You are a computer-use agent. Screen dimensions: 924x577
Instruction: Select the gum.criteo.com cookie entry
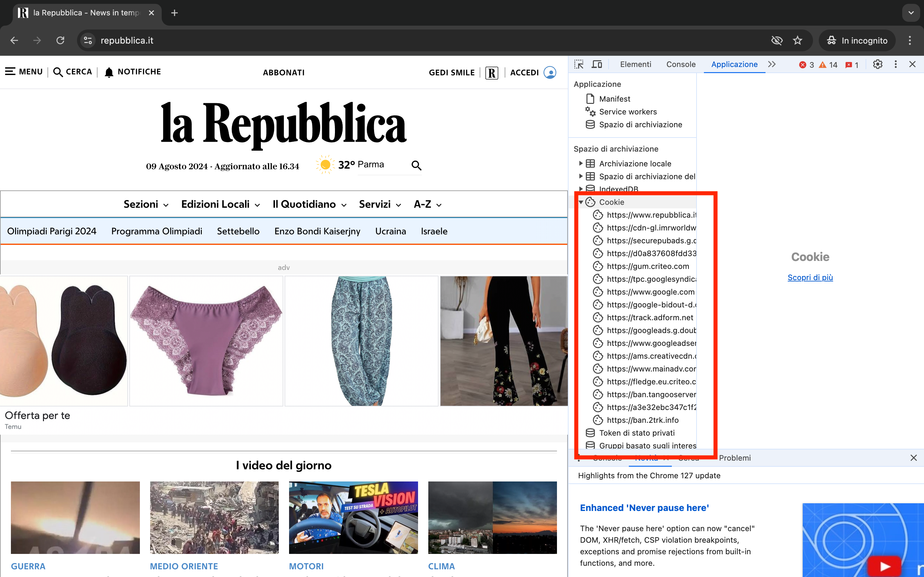click(647, 266)
